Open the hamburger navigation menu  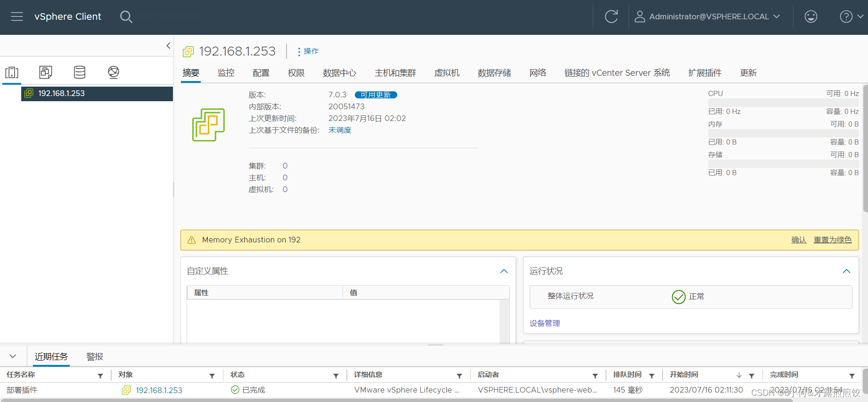pos(17,16)
